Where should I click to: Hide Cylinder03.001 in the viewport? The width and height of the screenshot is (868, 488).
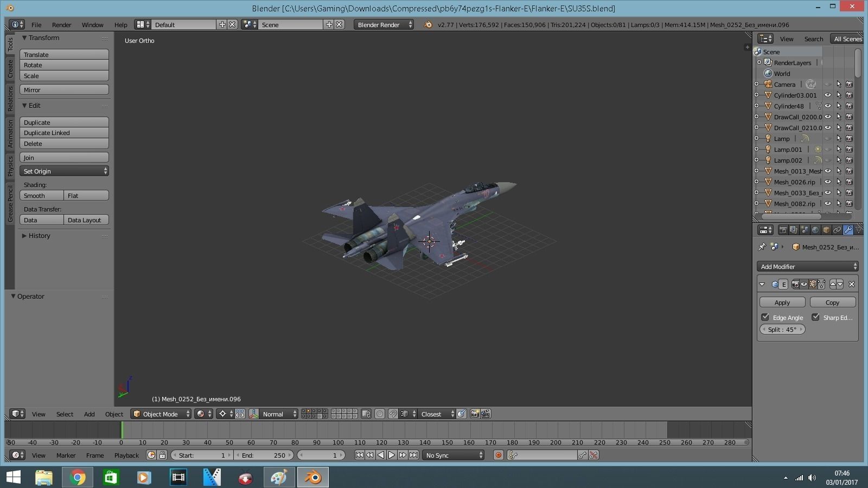(828, 95)
